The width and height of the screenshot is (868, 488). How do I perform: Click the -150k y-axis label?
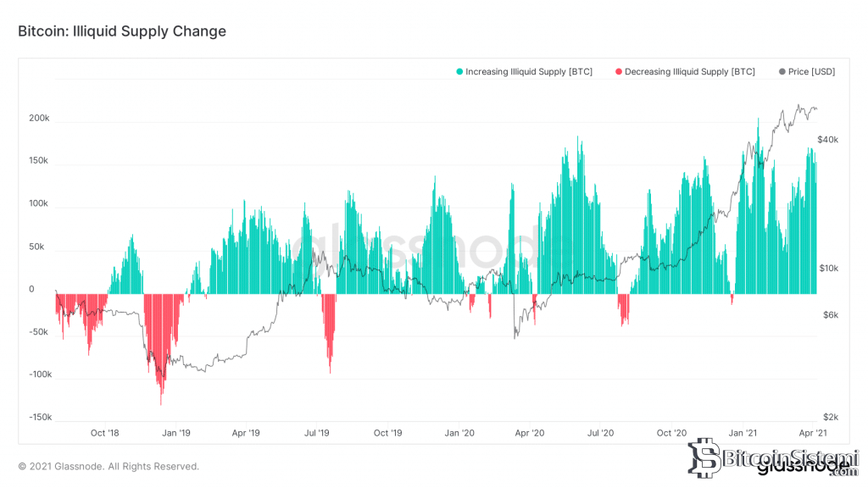(41, 417)
